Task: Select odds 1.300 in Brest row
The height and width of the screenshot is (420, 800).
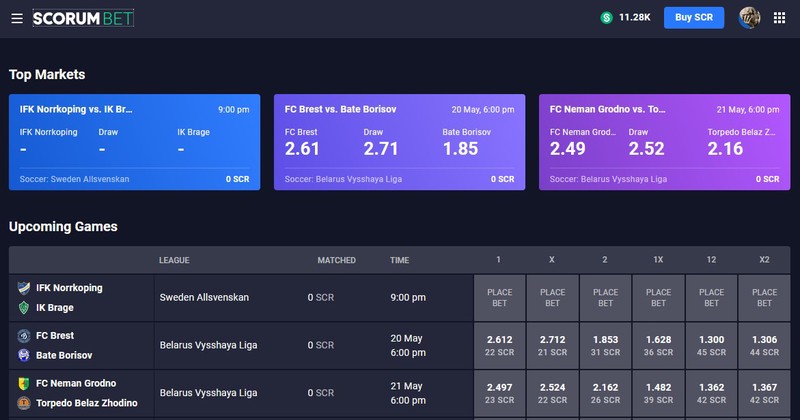Action: point(711,345)
